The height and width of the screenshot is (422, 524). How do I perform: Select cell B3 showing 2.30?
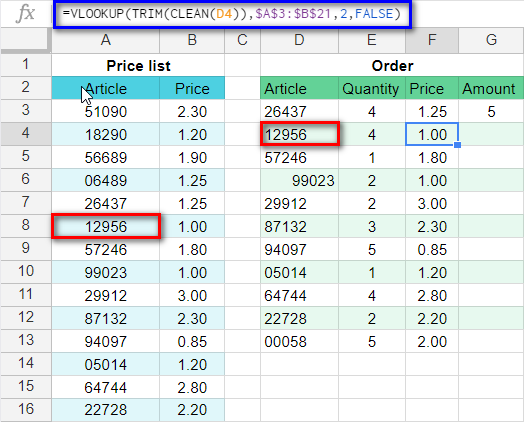192,111
